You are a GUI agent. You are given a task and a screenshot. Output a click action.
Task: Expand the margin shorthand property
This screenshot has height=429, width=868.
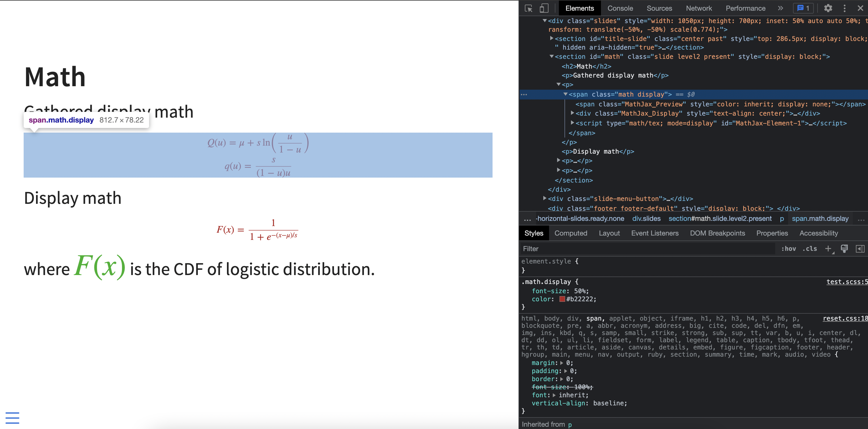[562, 363]
